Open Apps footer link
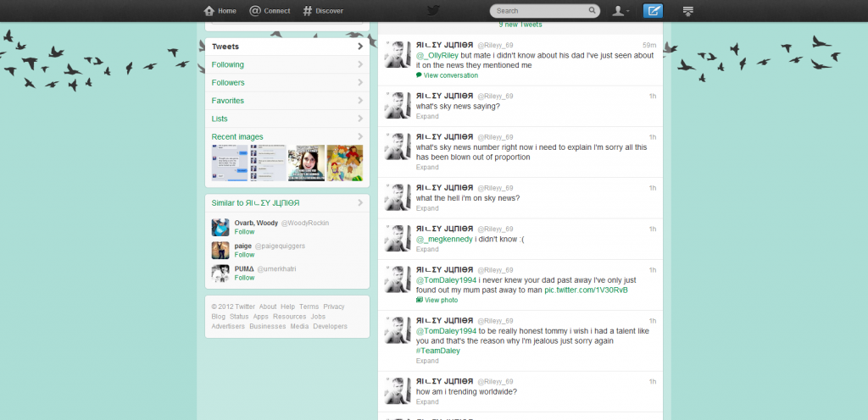Viewport: 868px width, 420px height. pos(261,317)
